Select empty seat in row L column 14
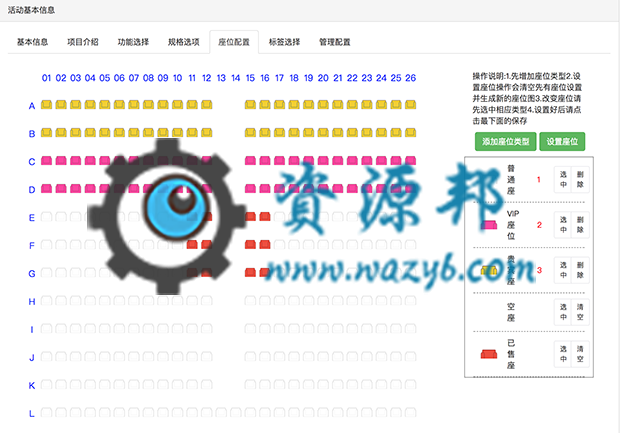The width and height of the screenshot is (620, 433). coord(236,412)
